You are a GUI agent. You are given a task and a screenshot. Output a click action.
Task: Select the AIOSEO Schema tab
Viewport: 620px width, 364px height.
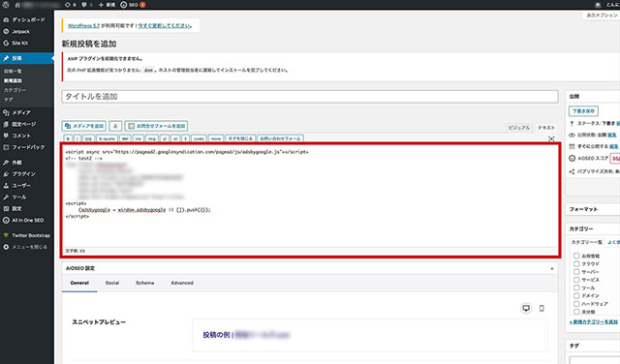(144, 283)
